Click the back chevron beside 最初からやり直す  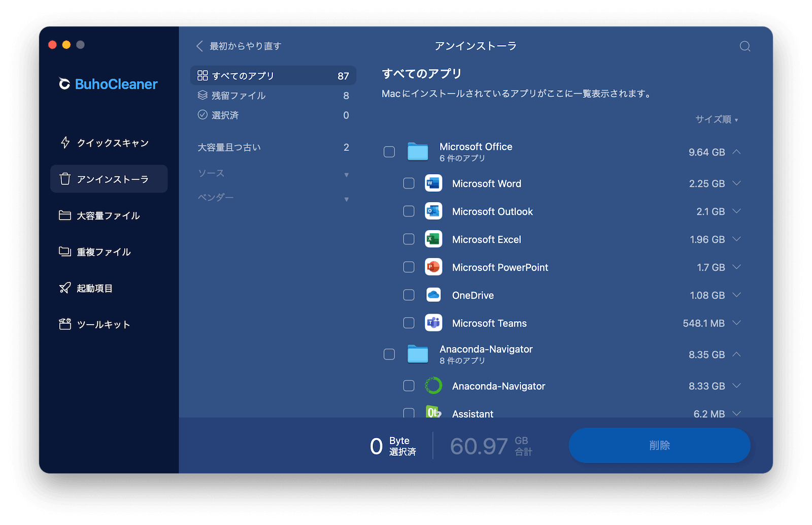(x=199, y=46)
